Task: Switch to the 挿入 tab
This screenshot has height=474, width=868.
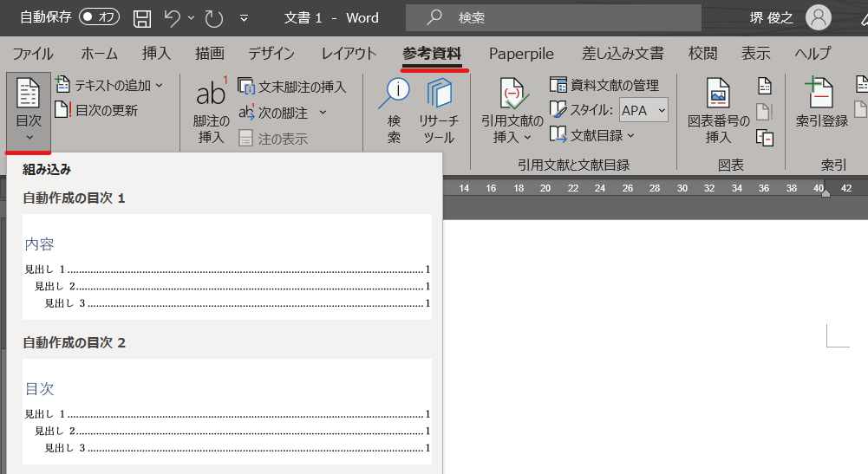Action: pyautogui.click(x=157, y=54)
